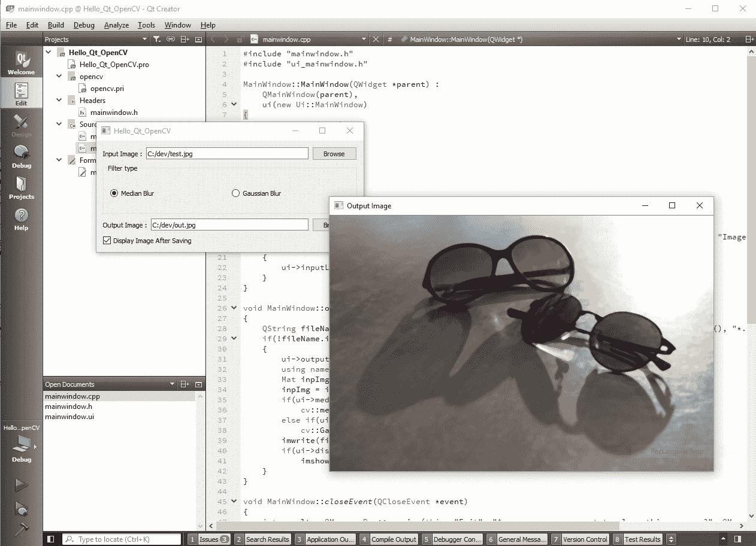
Task: Open the Build menu
Action: click(56, 25)
